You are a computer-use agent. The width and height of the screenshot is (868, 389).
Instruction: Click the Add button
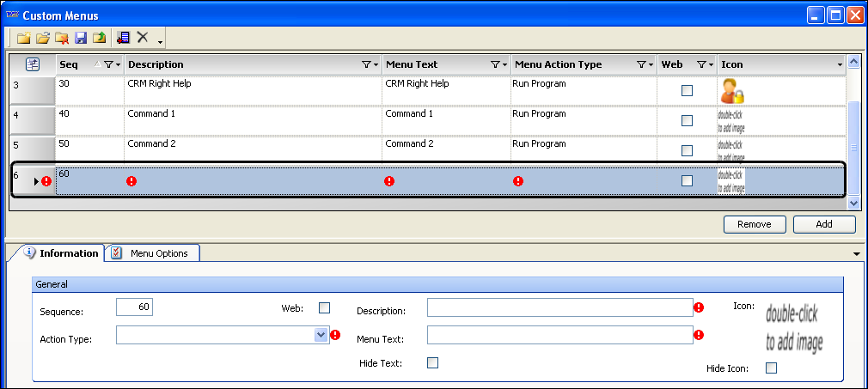coord(823,225)
